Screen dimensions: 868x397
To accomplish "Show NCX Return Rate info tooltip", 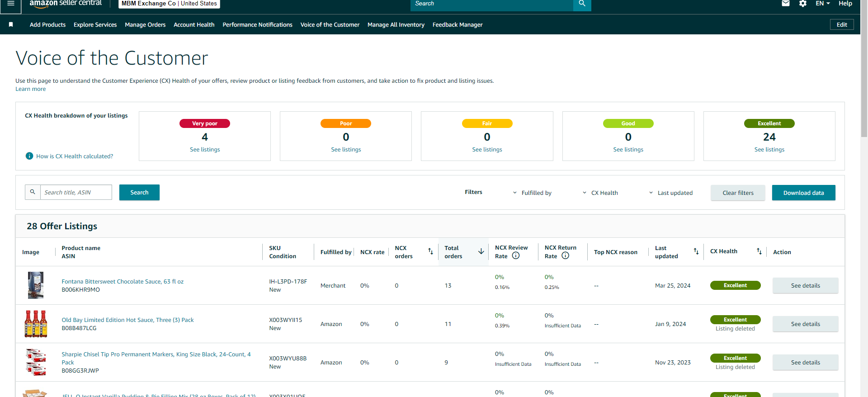I will coord(565,256).
